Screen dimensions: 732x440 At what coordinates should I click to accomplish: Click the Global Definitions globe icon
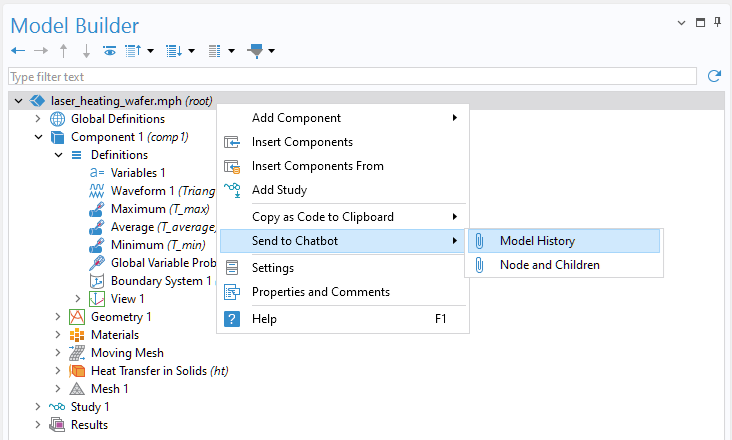[58, 119]
